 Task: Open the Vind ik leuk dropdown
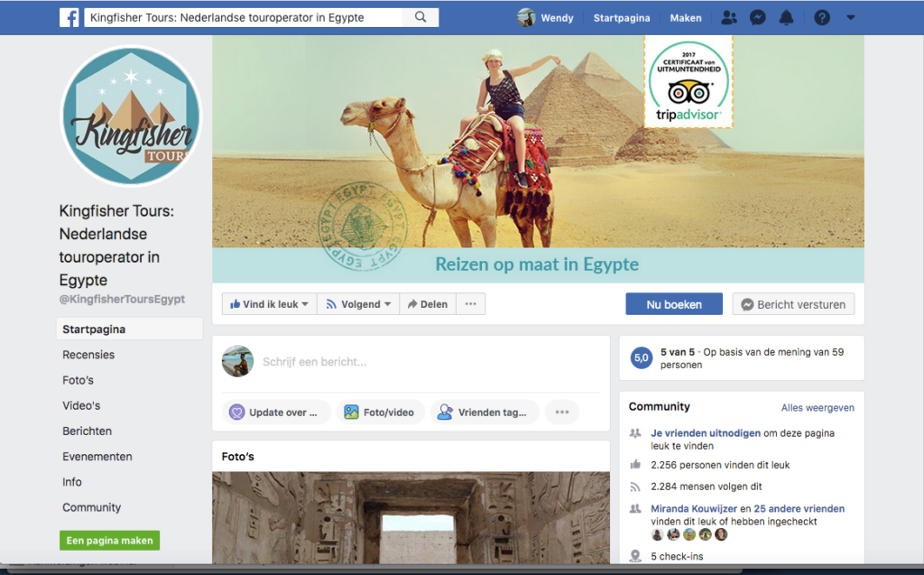[269, 303]
